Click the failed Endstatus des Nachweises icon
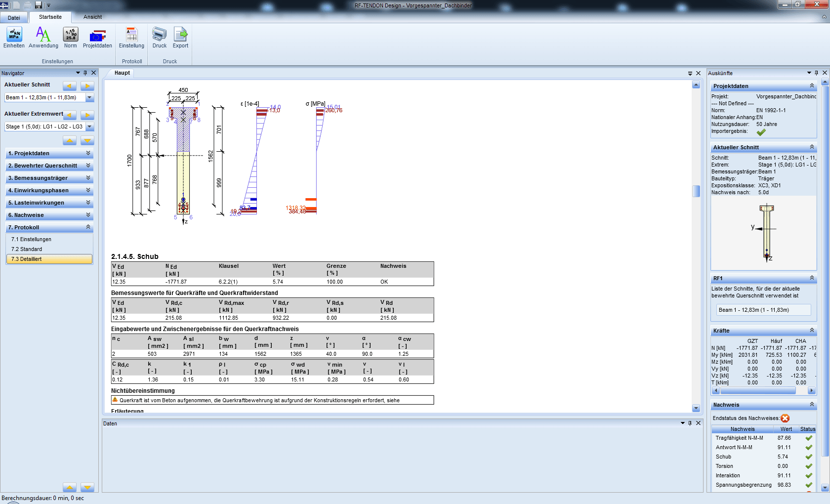 click(x=785, y=418)
